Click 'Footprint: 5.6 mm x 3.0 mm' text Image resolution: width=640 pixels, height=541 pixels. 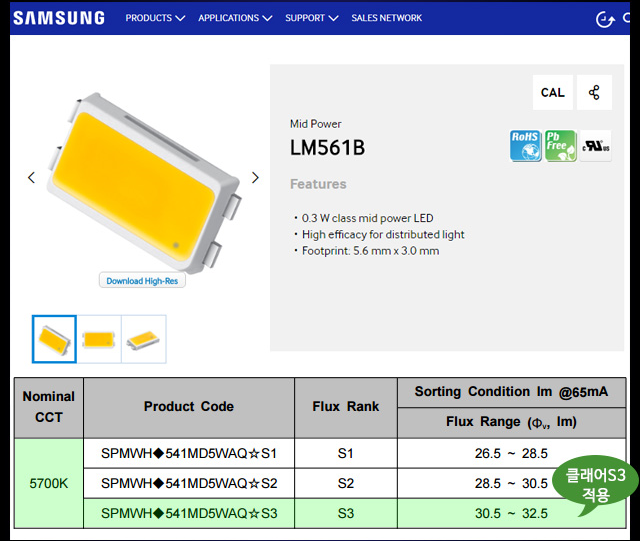point(370,251)
